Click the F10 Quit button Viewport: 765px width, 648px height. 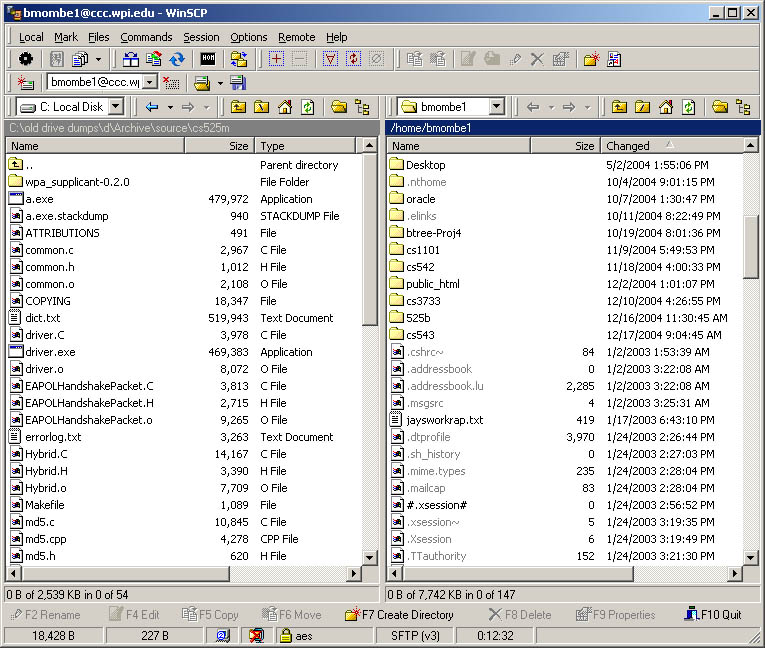tap(712, 614)
